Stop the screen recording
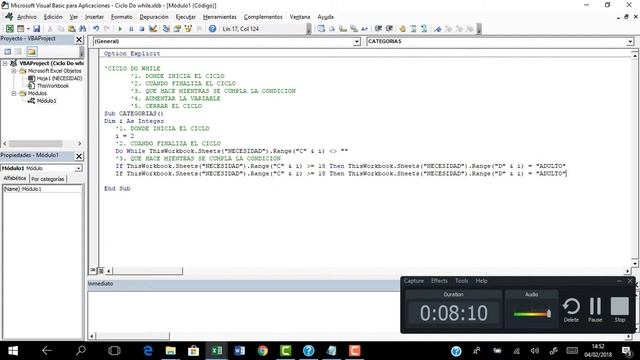 pyautogui.click(x=620, y=310)
